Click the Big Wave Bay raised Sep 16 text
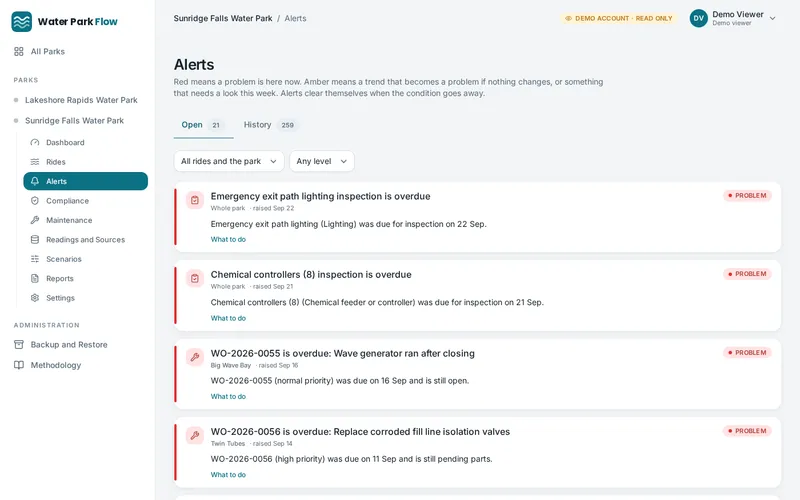The image size is (800, 500). click(x=254, y=365)
